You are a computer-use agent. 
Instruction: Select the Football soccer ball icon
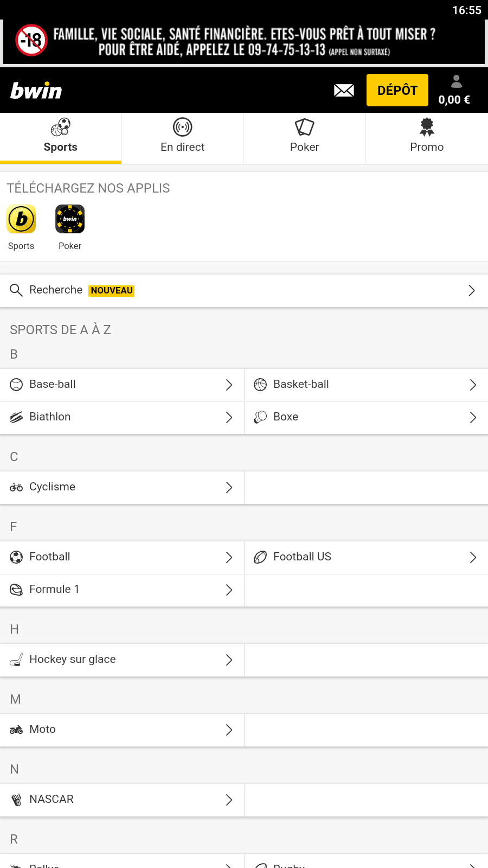pyautogui.click(x=16, y=557)
